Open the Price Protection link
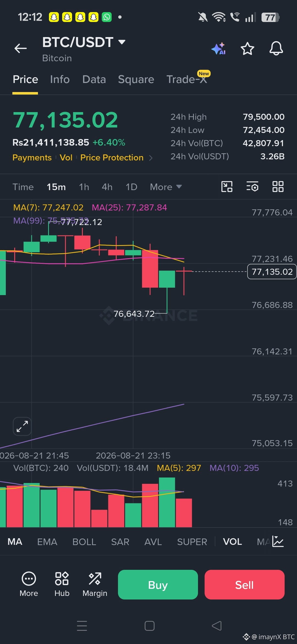 (112, 158)
